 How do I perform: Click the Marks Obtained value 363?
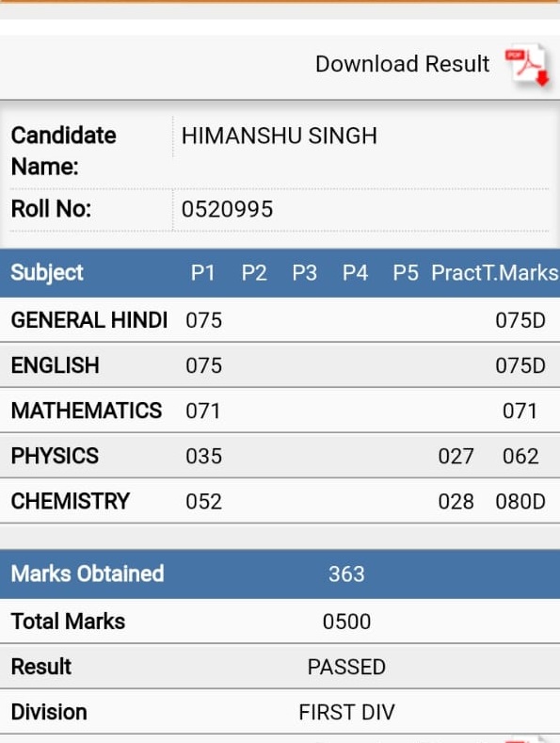346,574
